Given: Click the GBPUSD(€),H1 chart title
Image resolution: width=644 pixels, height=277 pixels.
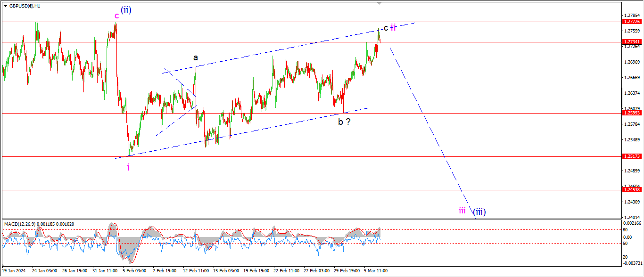Looking at the screenshot, I should point(25,6).
